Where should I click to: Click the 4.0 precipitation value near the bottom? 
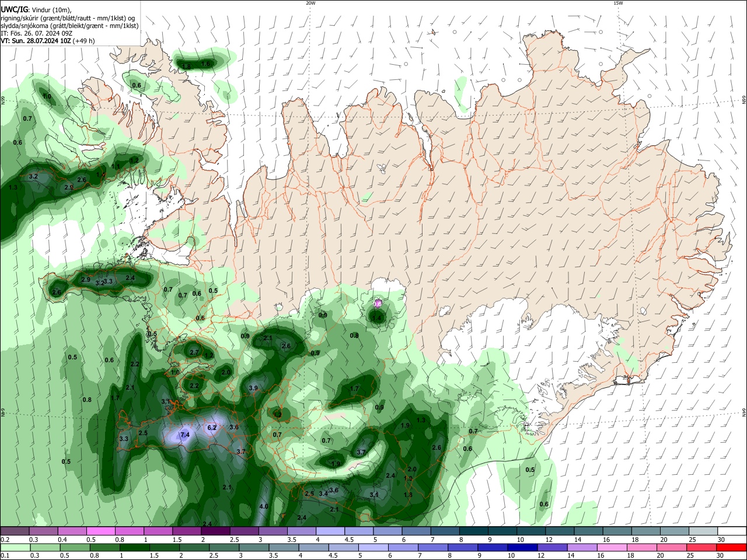coord(263,506)
